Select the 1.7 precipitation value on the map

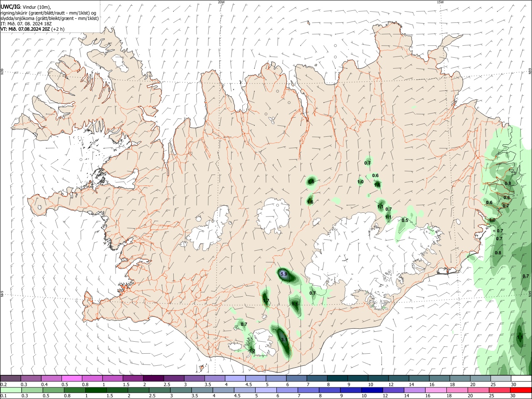point(266,301)
